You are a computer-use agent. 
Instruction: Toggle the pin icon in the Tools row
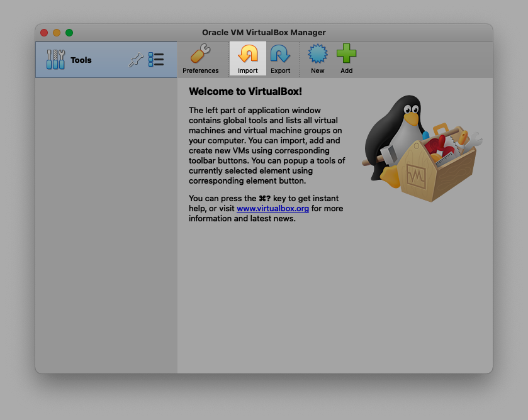[136, 60]
